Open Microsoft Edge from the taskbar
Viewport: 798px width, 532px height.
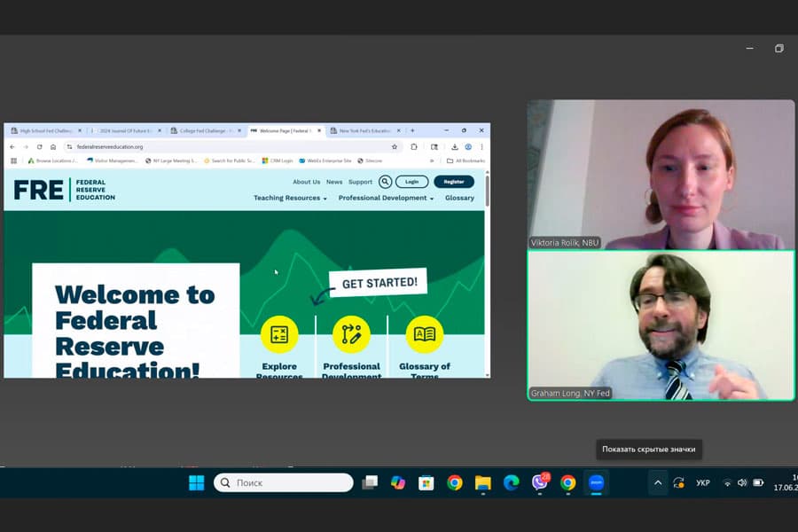[511, 482]
